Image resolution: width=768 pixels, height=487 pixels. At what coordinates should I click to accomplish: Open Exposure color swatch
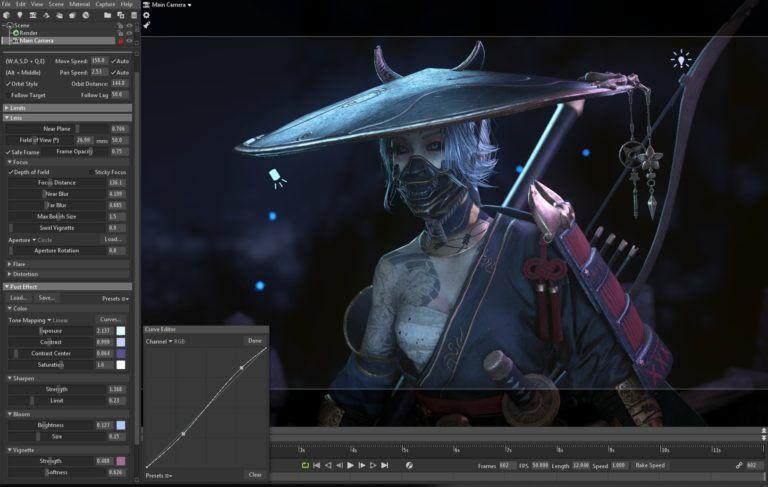(x=120, y=331)
